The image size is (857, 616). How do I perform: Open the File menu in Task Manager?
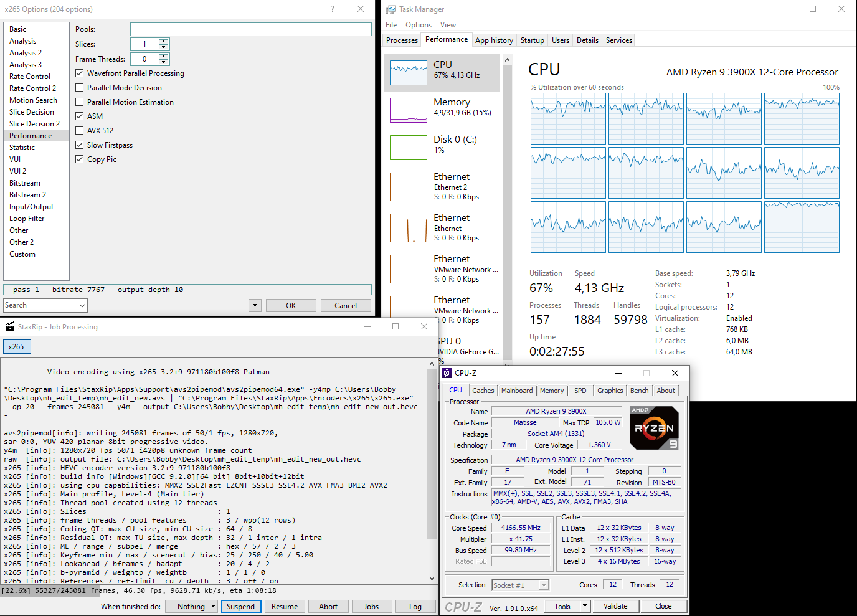pyautogui.click(x=391, y=25)
